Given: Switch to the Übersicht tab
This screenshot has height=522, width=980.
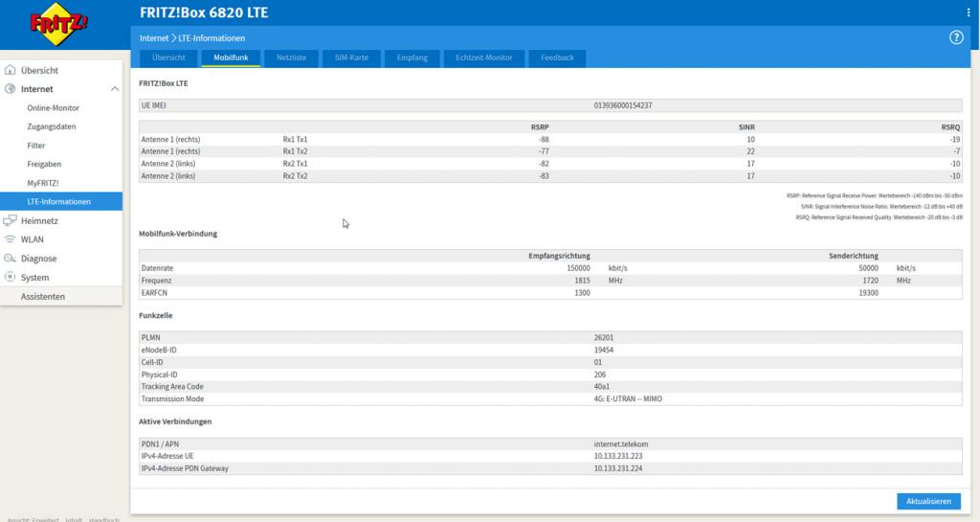Looking at the screenshot, I should coord(168,57).
